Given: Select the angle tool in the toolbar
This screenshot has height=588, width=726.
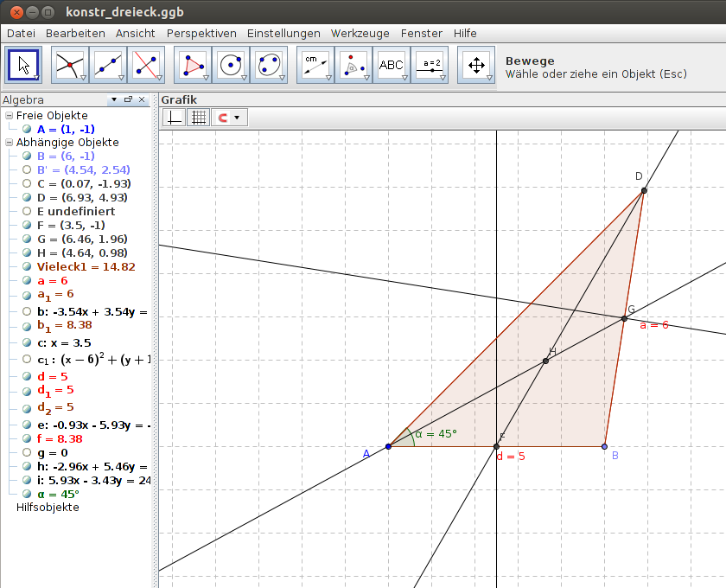Looking at the screenshot, I should [x=353, y=64].
